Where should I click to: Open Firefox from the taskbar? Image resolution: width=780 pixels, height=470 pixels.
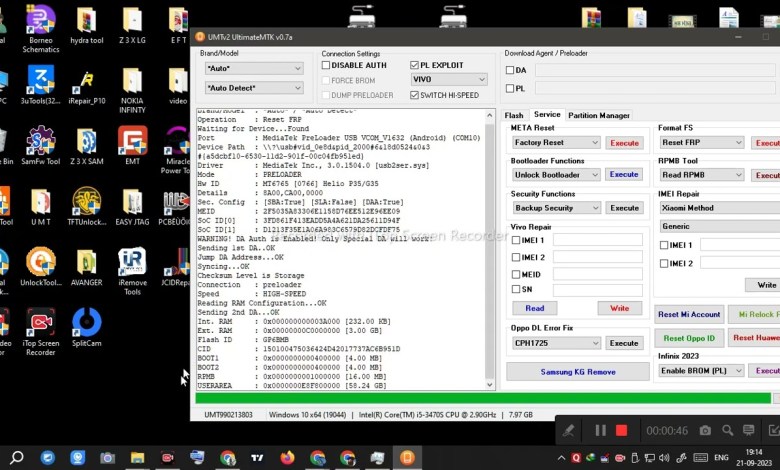click(288, 457)
